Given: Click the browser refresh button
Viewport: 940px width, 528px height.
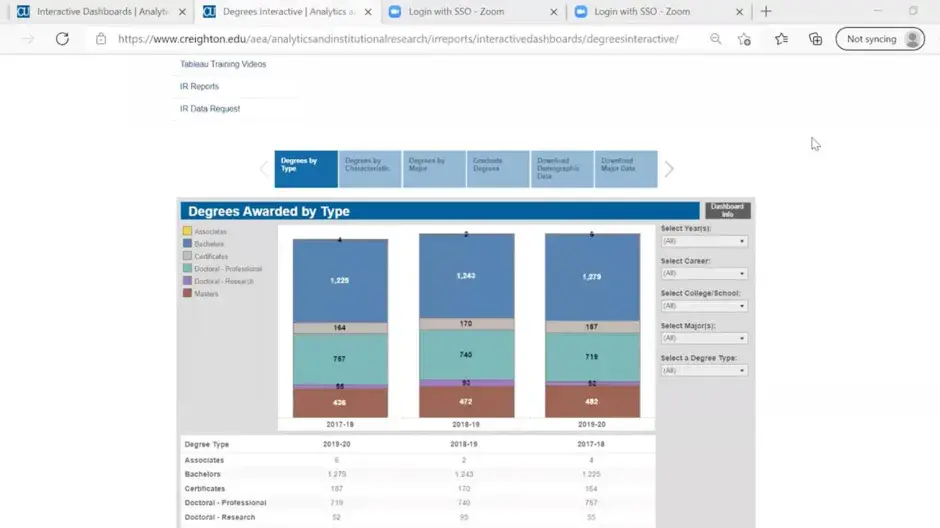Looking at the screenshot, I should 62,39.
